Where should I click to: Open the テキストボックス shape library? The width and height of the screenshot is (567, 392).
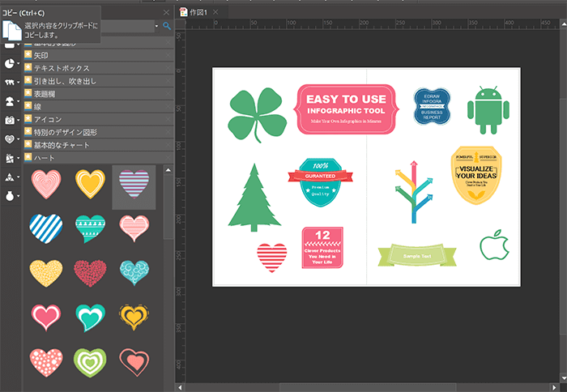point(98,68)
